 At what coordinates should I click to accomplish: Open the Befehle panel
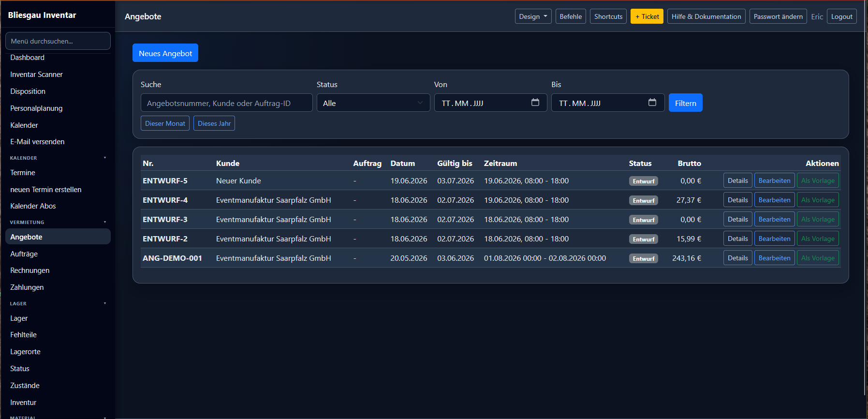(571, 16)
